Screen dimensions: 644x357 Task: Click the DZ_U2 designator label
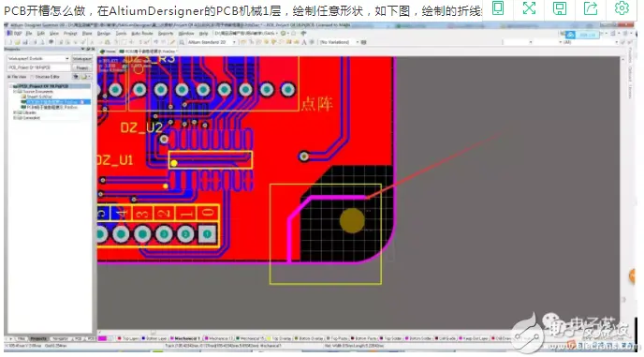141,127
